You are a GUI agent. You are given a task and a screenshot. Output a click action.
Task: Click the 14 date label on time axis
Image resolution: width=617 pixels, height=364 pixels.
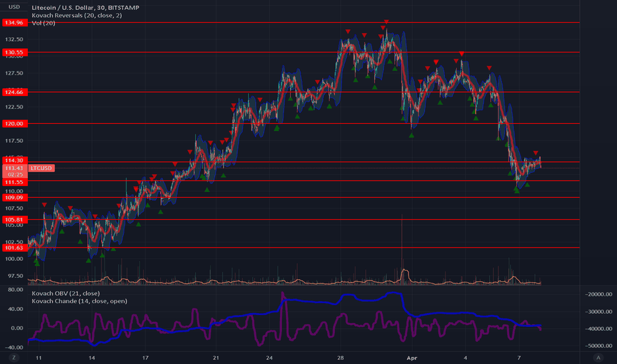point(91,357)
